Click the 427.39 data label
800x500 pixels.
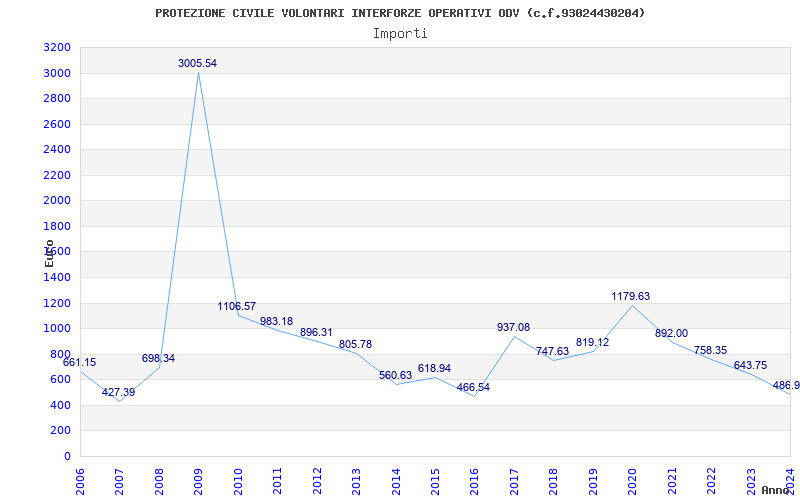tap(118, 392)
